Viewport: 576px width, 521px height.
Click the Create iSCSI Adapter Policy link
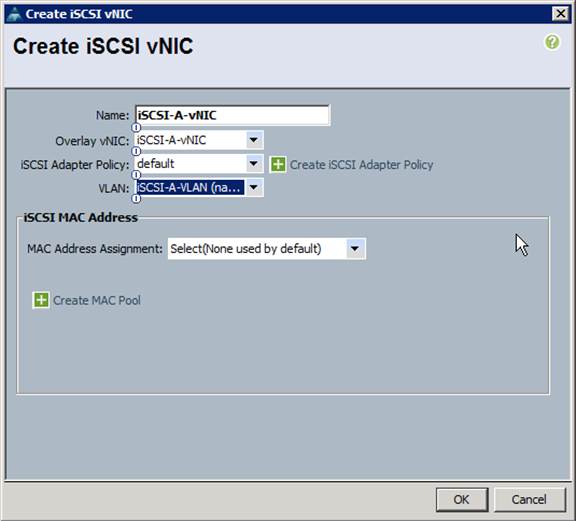361,165
